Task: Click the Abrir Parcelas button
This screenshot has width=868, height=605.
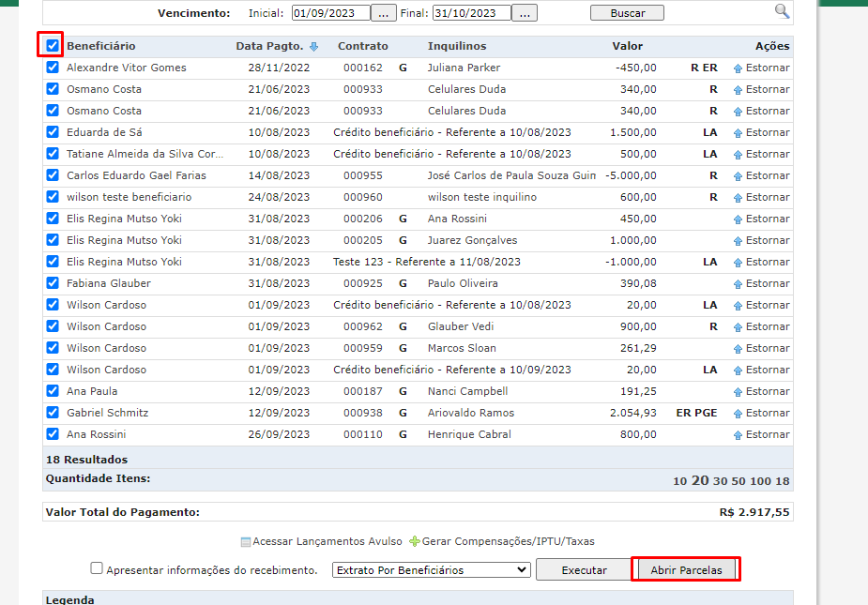Action: coord(687,570)
